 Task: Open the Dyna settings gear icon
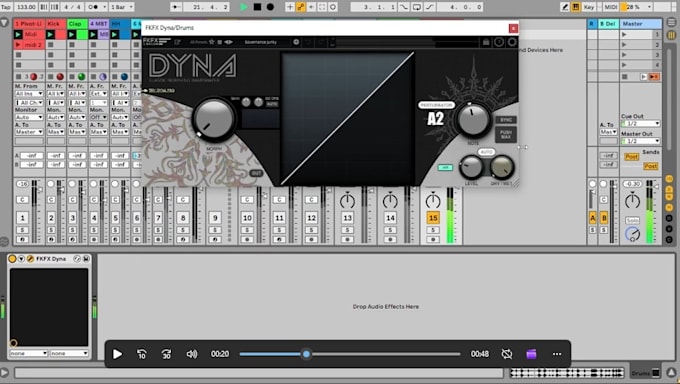pyautogui.click(x=512, y=42)
